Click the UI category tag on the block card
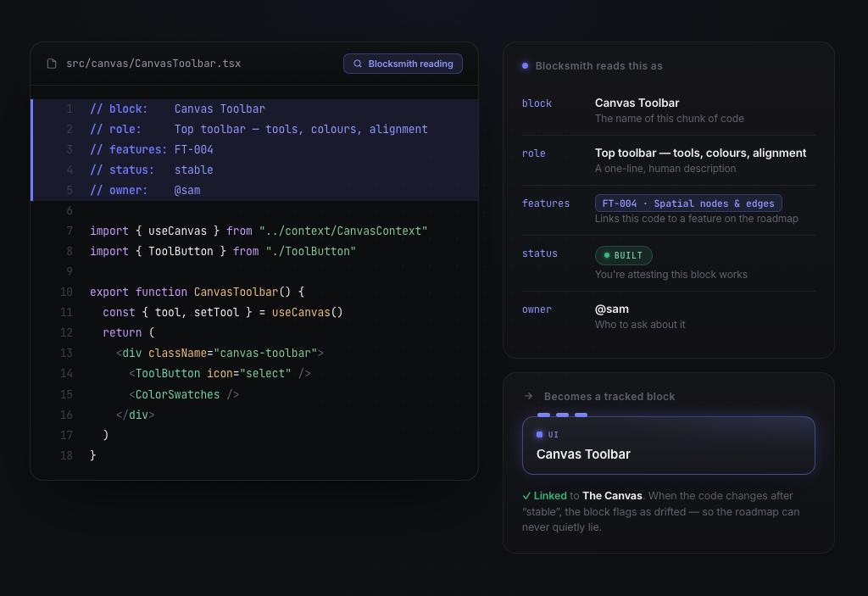The image size is (868, 596). pyautogui.click(x=548, y=435)
